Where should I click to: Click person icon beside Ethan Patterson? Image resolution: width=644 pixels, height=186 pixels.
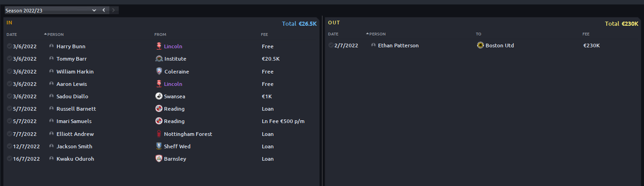point(373,45)
